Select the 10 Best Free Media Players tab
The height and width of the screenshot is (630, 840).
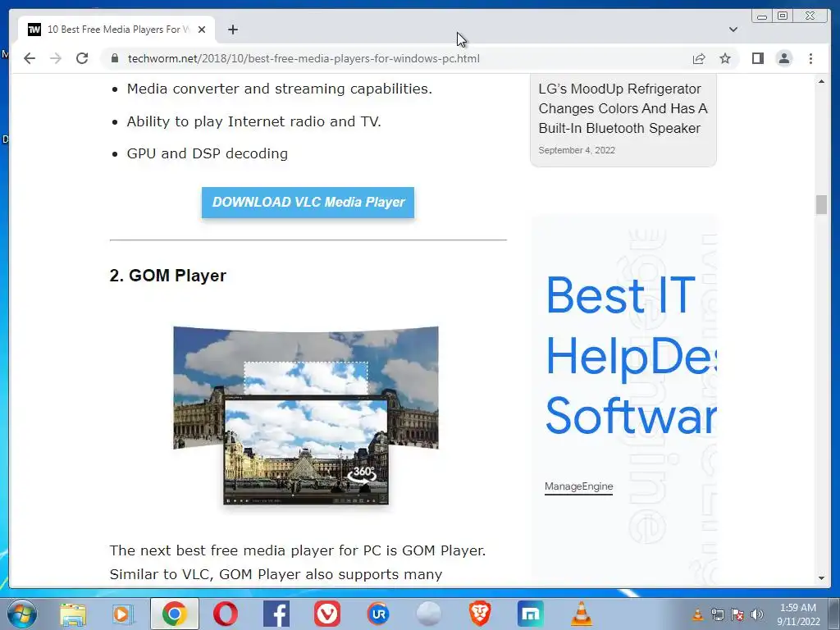pos(116,30)
